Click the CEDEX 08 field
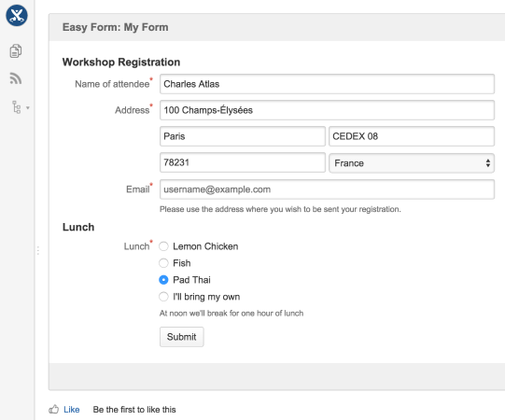The width and height of the screenshot is (505, 420). 412,136
